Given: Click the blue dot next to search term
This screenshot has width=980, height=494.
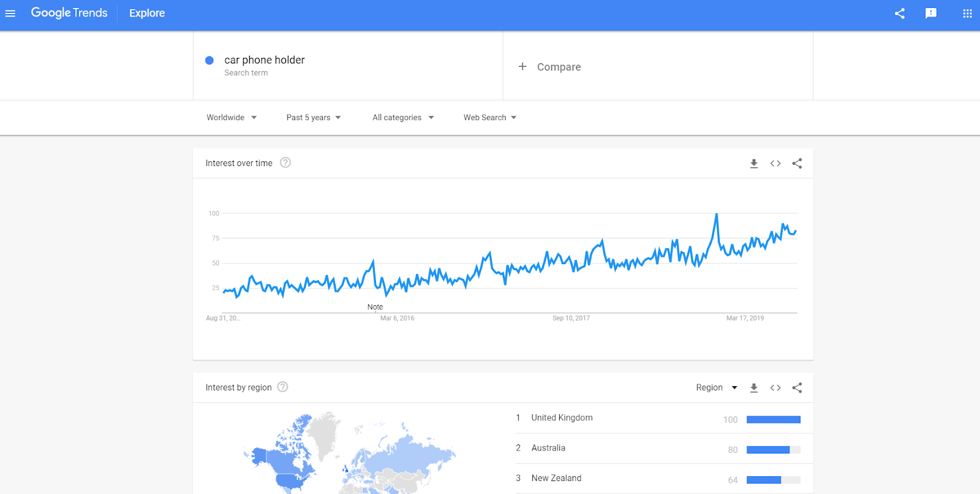Looking at the screenshot, I should (209, 60).
